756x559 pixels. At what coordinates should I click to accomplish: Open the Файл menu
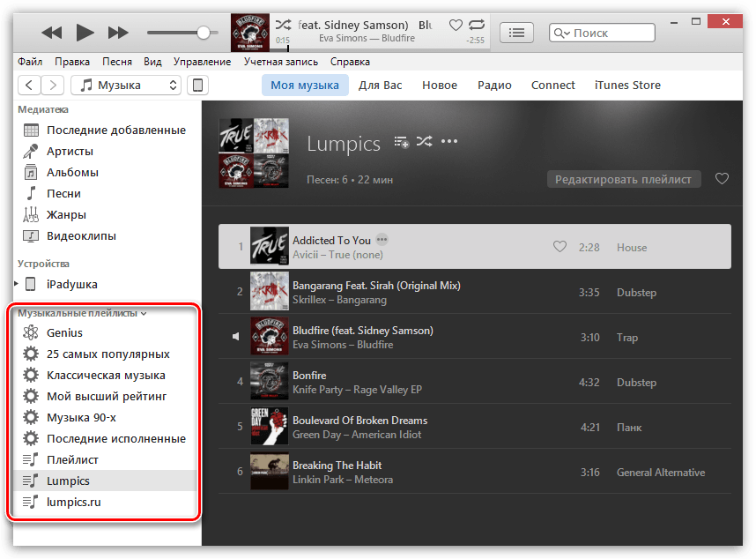pyautogui.click(x=30, y=62)
